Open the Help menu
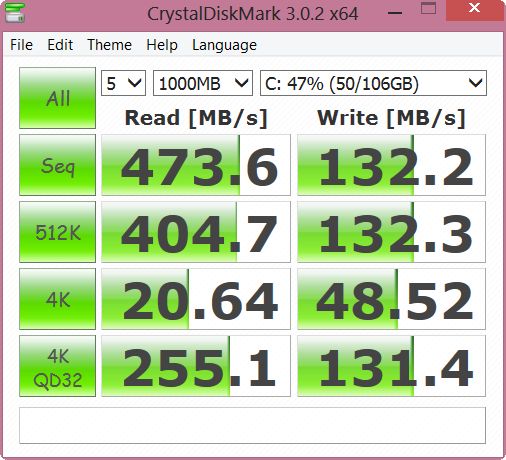The image size is (506, 460). (x=162, y=45)
